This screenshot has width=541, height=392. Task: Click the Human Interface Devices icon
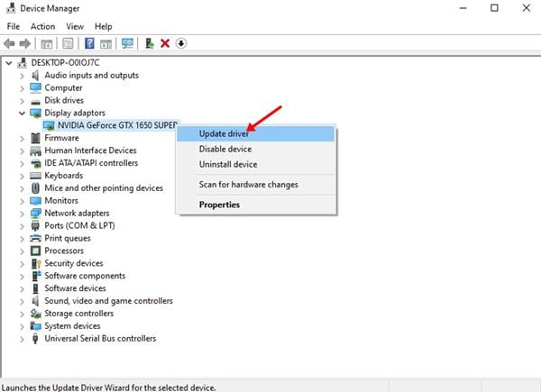pos(35,150)
